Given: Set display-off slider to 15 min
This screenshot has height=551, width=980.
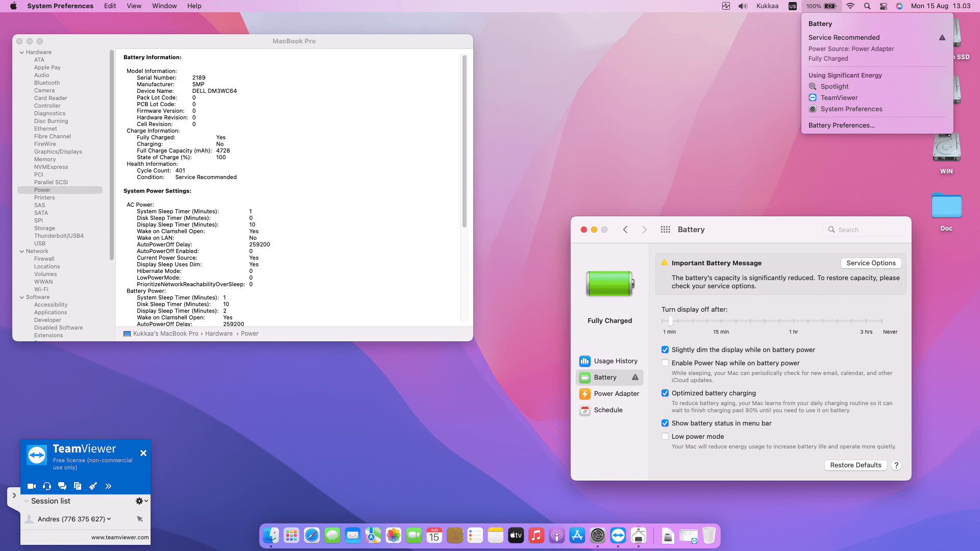Looking at the screenshot, I should [x=721, y=321].
